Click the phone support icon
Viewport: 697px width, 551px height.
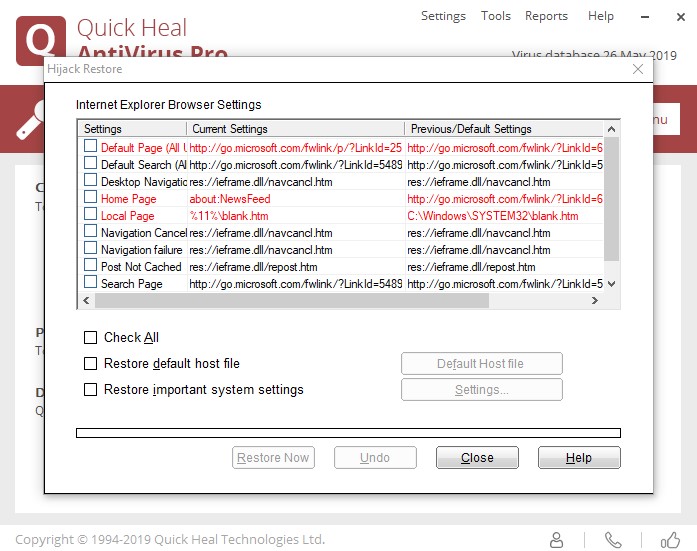point(613,540)
